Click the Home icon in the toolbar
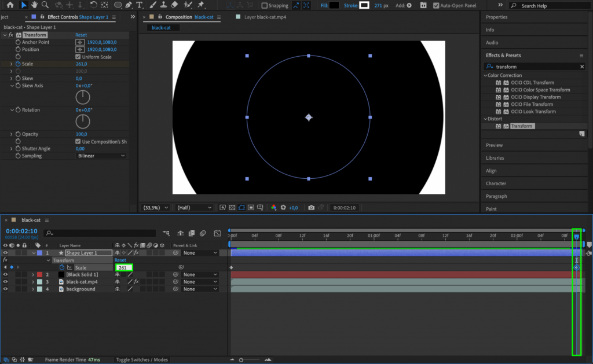 pos(10,5)
